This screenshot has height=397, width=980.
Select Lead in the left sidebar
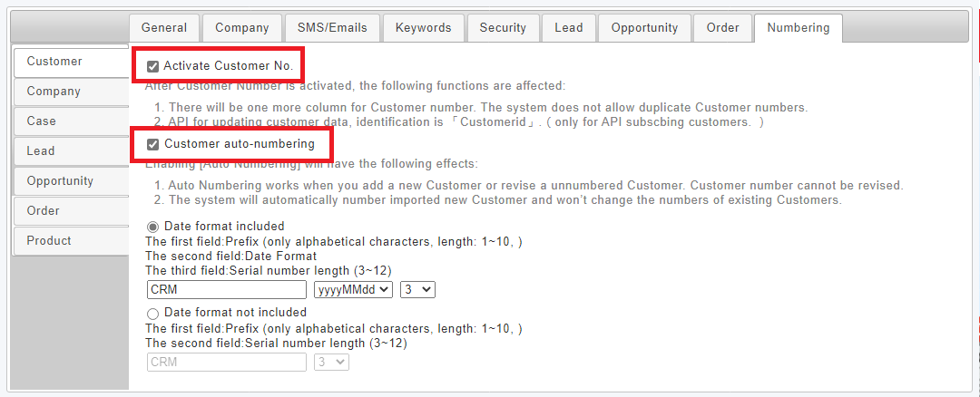pyautogui.click(x=69, y=151)
